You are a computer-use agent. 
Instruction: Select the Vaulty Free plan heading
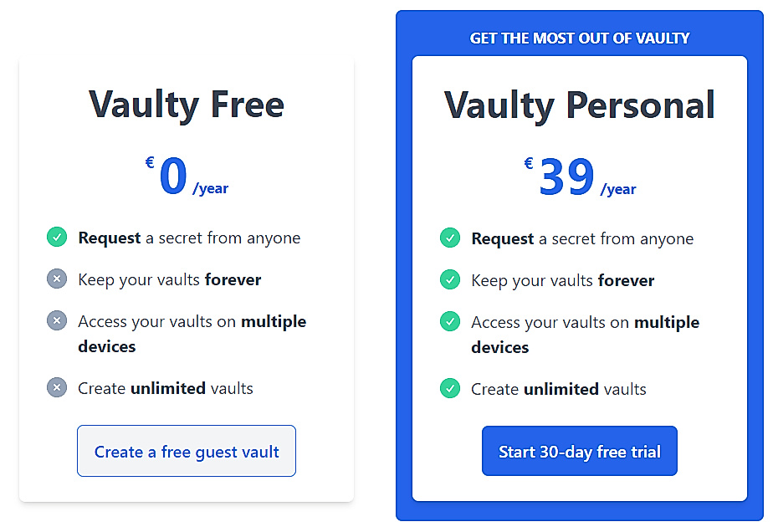point(186,104)
